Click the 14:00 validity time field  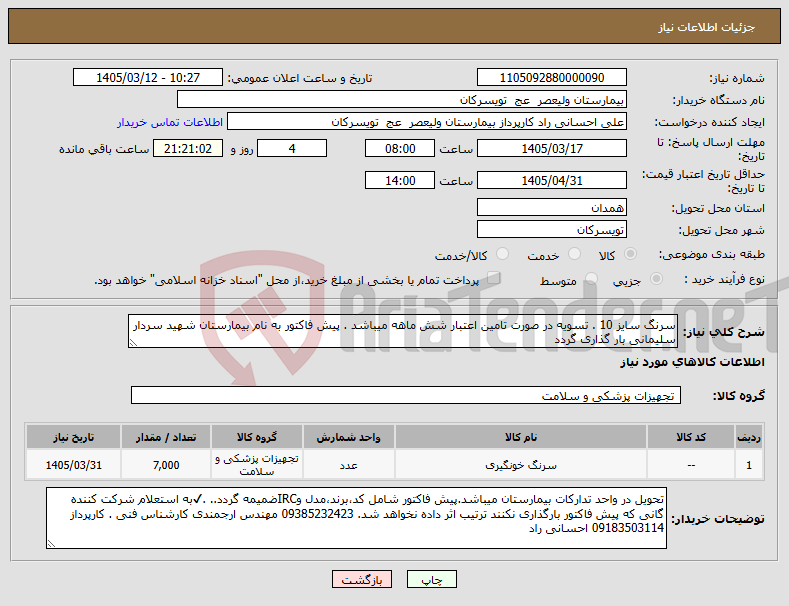pyautogui.click(x=400, y=180)
